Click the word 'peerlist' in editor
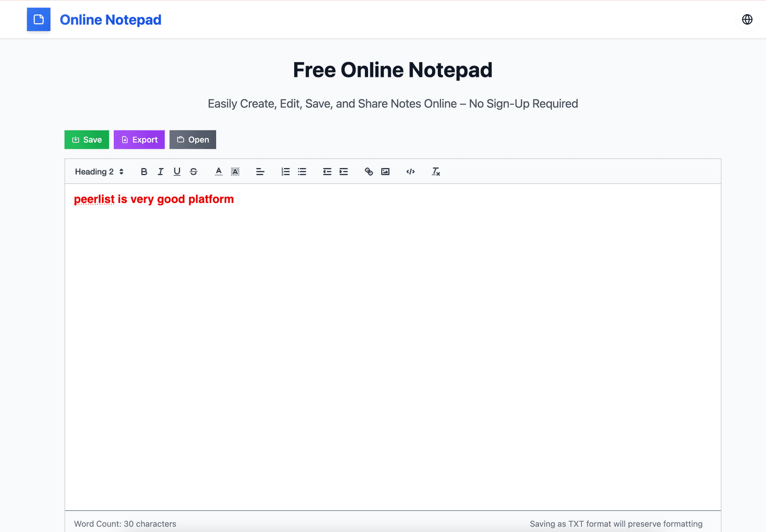Image resolution: width=766 pixels, height=532 pixels. (x=94, y=199)
